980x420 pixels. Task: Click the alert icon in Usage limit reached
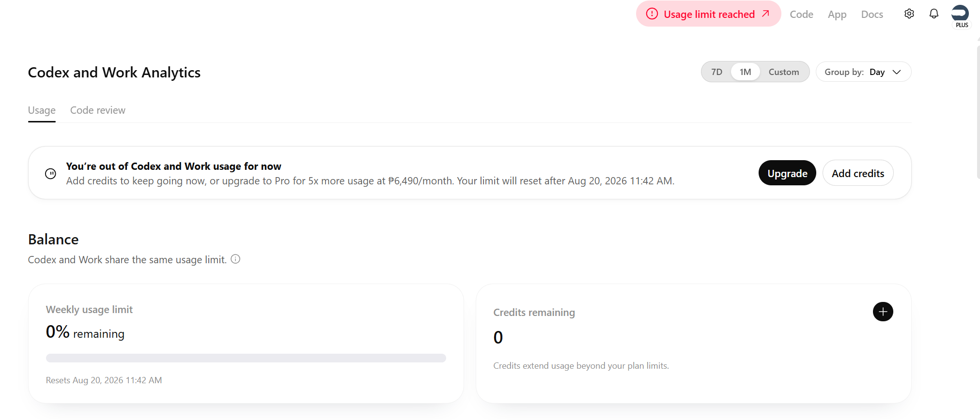coord(652,14)
